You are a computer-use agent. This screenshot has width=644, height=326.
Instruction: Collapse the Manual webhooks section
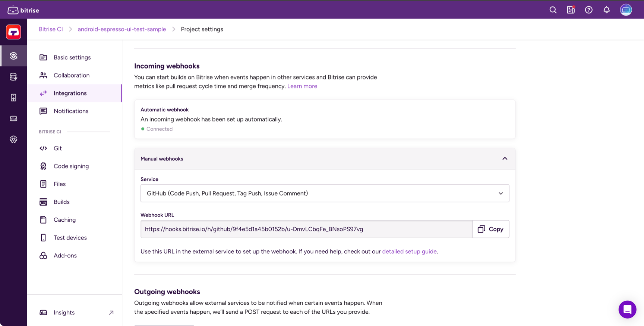click(505, 159)
